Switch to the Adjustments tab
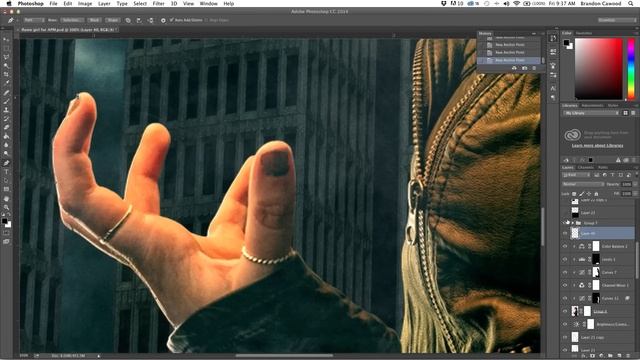 click(592, 105)
